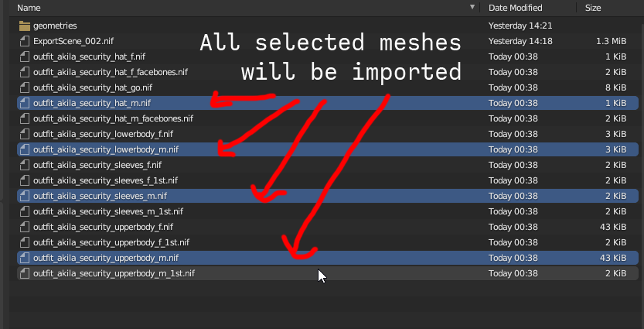Open the geometries folder icon
The height and width of the screenshot is (329, 644).
click(x=25, y=26)
